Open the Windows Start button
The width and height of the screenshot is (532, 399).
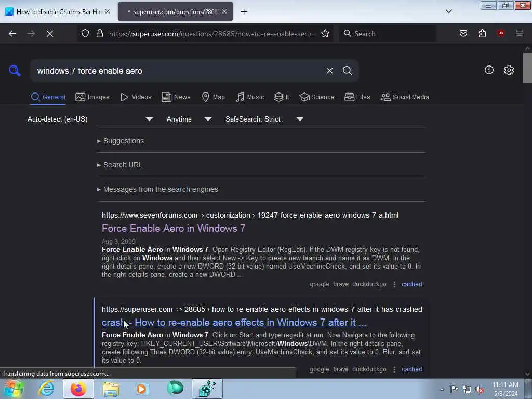(x=14, y=389)
